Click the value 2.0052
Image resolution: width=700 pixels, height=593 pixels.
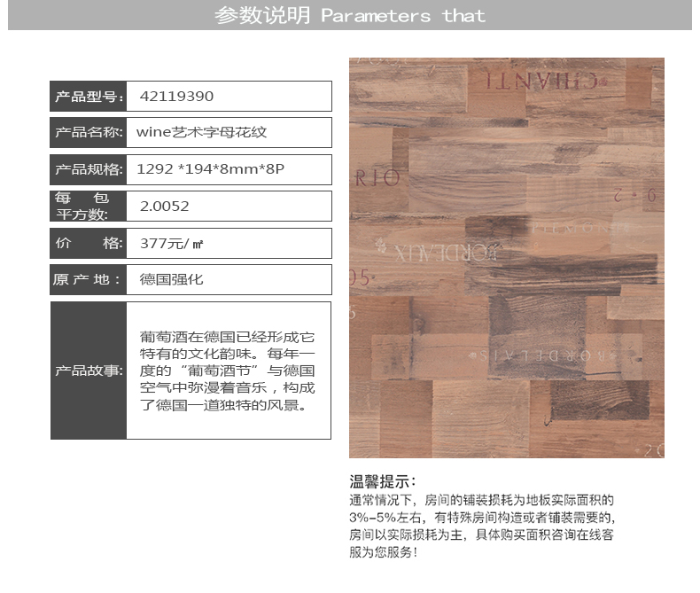pyautogui.click(x=165, y=207)
